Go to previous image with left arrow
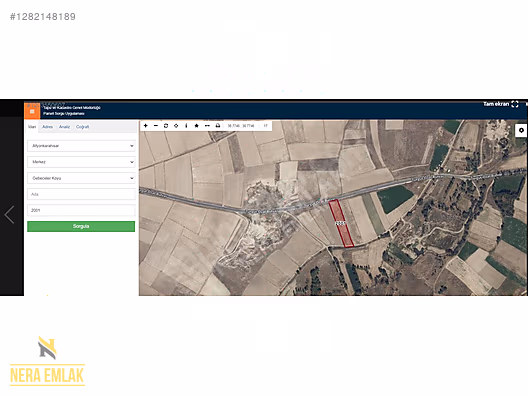 pyautogui.click(x=9, y=215)
